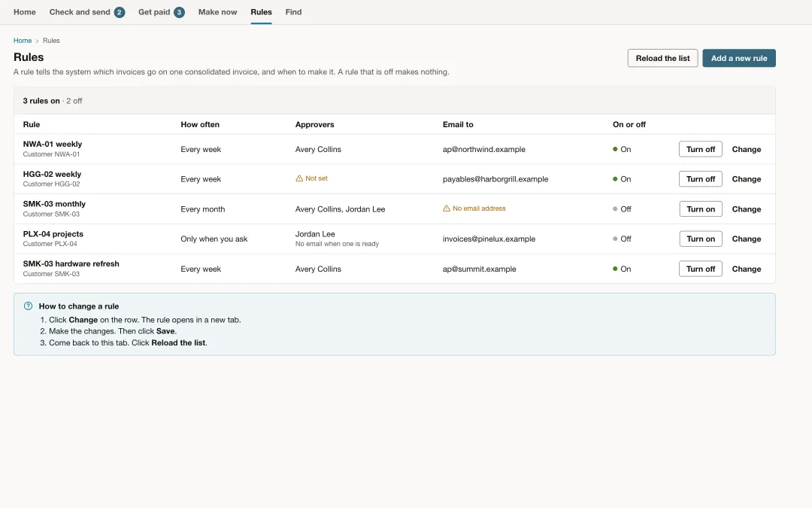Follow the Home breadcrumb link
The height and width of the screenshot is (508, 812).
click(23, 41)
